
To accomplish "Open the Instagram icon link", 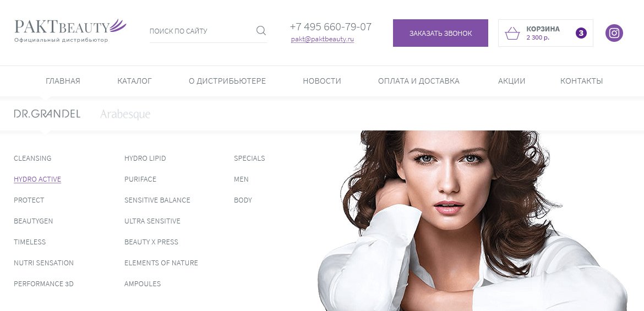I will pos(614,33).
